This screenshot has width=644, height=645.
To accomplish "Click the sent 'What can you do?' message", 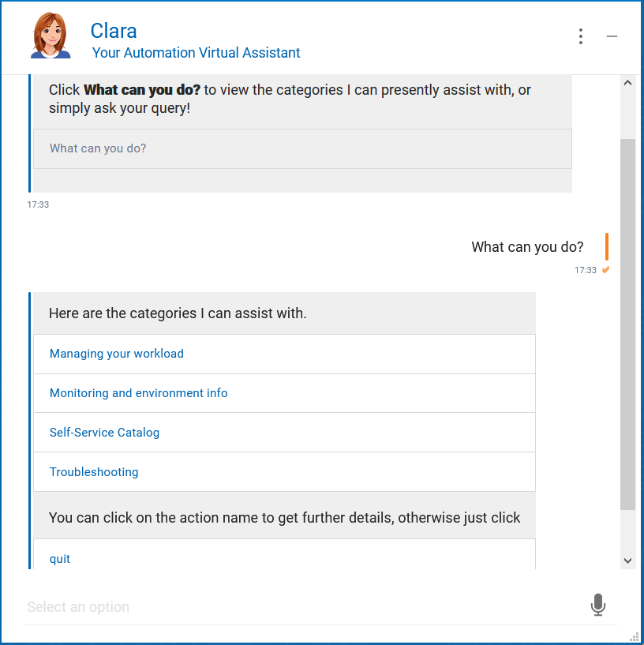I will pos(527,247).
